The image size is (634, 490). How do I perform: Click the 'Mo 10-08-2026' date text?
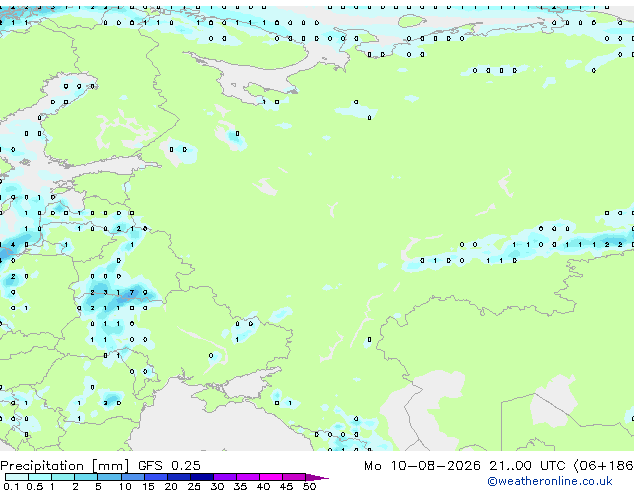(422, 466)
